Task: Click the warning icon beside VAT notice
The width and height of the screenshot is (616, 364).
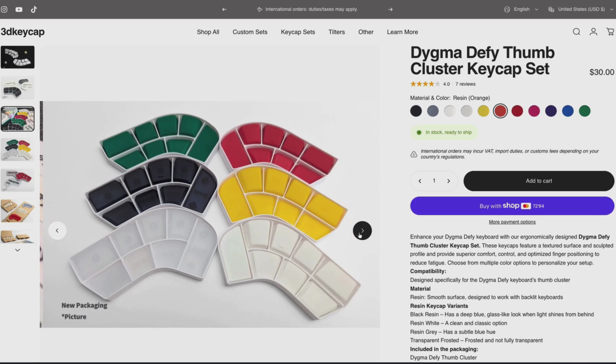Action: tap(414, 154)
